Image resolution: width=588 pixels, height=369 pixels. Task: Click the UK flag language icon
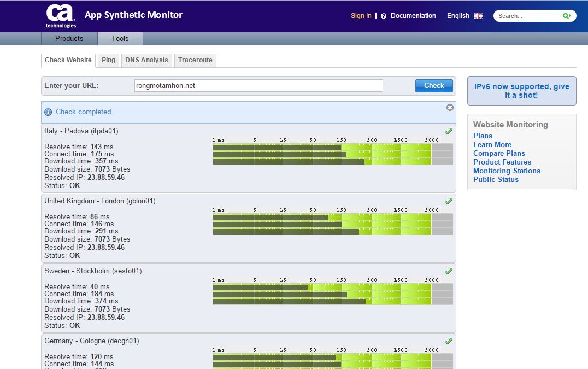point(478,16)
